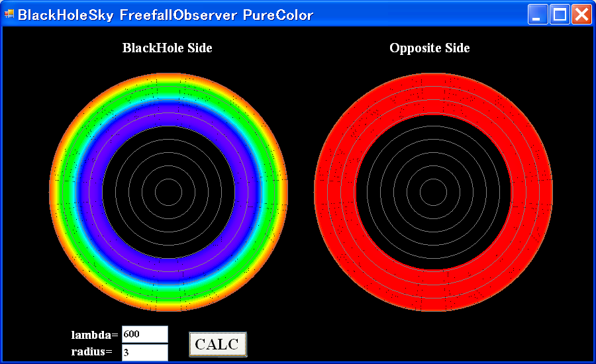Pick the purple band on BlackHole Side disc
This screenshot has height=364, width=596.
click(x=168, y=114)
